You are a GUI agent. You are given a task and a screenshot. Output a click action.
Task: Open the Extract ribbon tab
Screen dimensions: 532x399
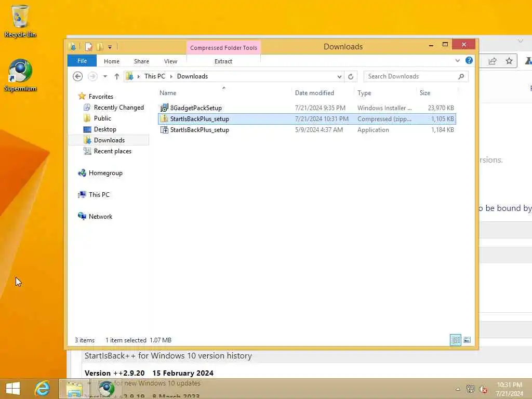point(223,61)
